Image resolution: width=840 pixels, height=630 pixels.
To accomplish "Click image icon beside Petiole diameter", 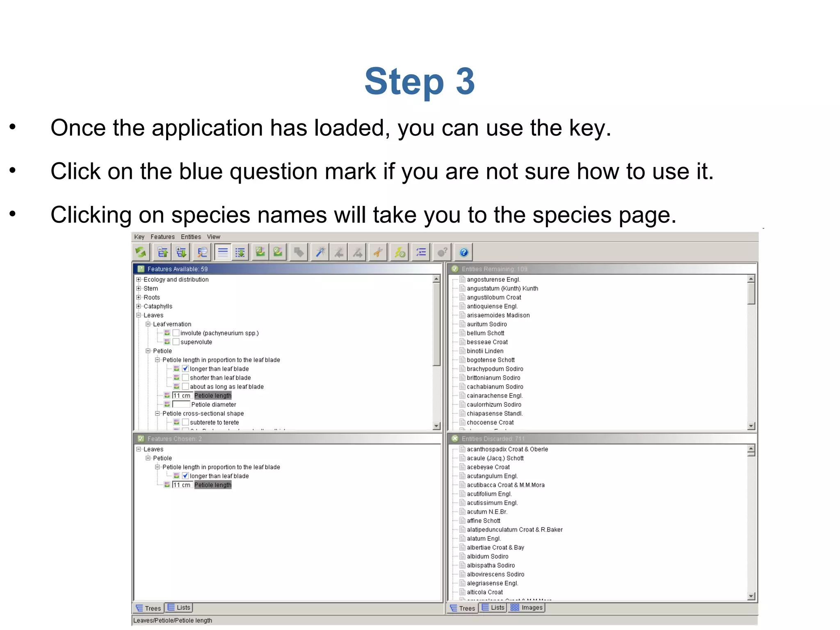I will (x=167, y=404).
